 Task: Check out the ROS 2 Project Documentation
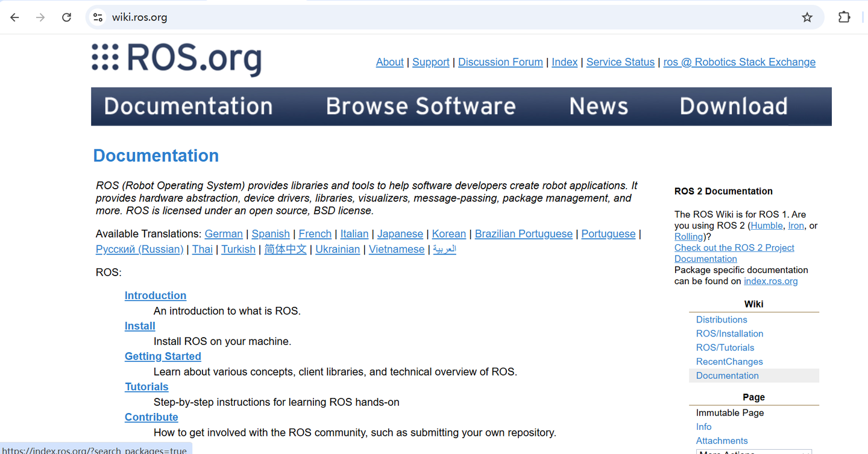pyautogui.click(x=734, y=253)
